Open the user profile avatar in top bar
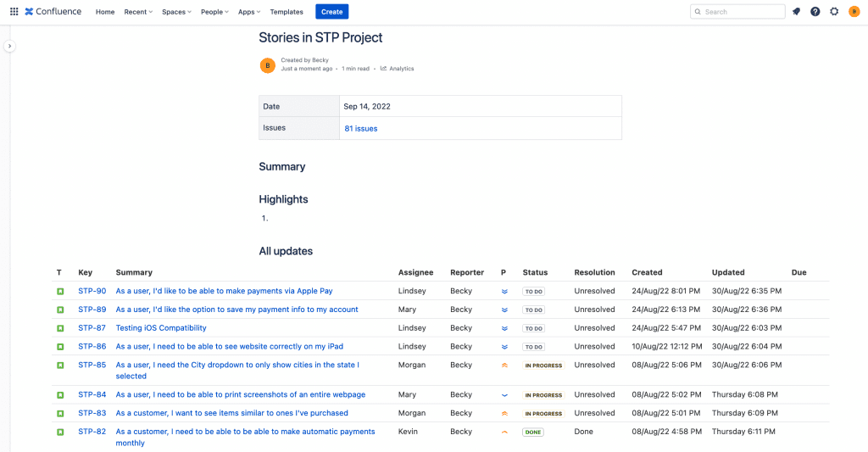868x452 pixels. 854,12
